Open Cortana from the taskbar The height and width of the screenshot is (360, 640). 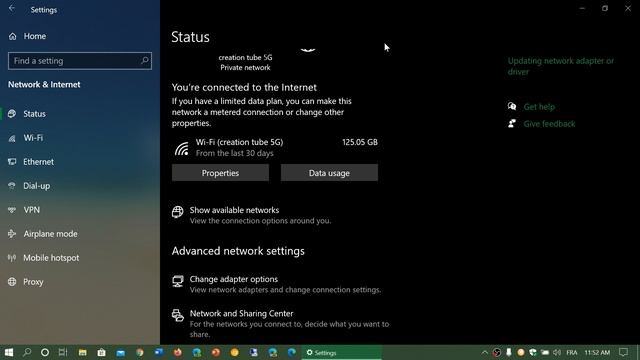45,352
